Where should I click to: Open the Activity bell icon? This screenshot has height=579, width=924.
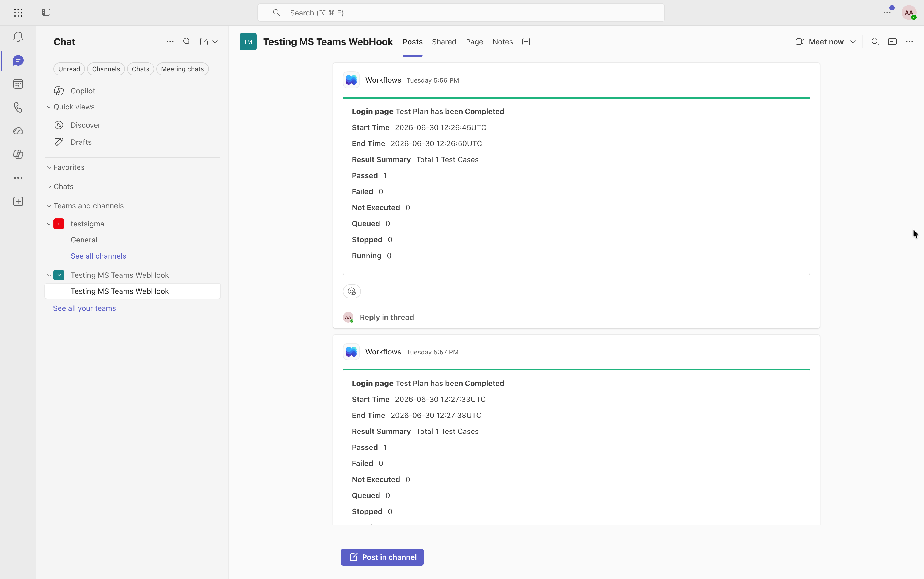tap(18, 37)
